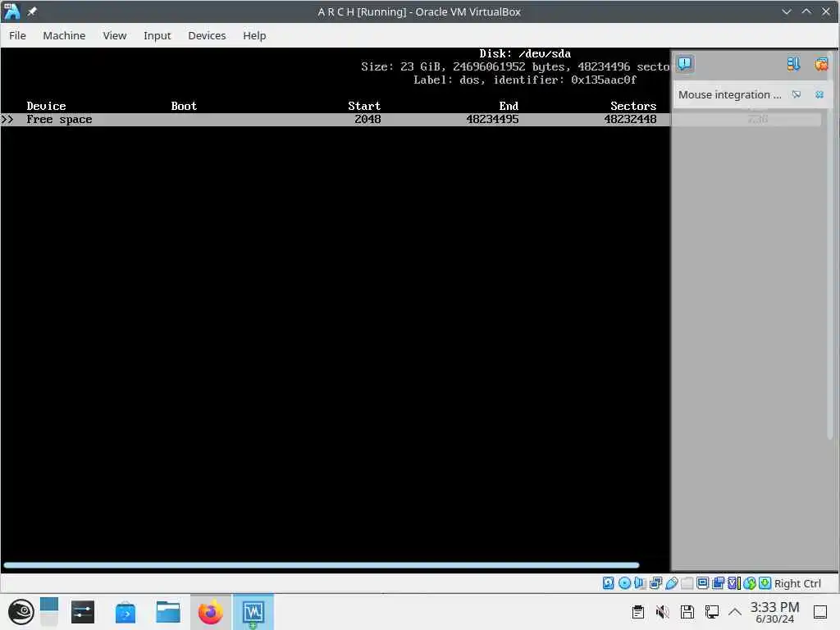Click the Disk: /dev/sda heading
This screenshot has height=630, width=840.
pyautogui.click(x=525, y=53)
